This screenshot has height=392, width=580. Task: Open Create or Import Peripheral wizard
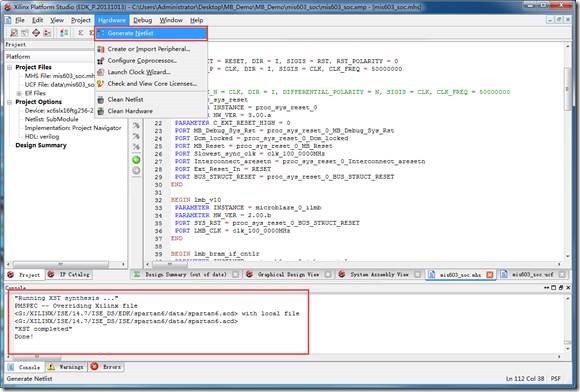(149, 49)
